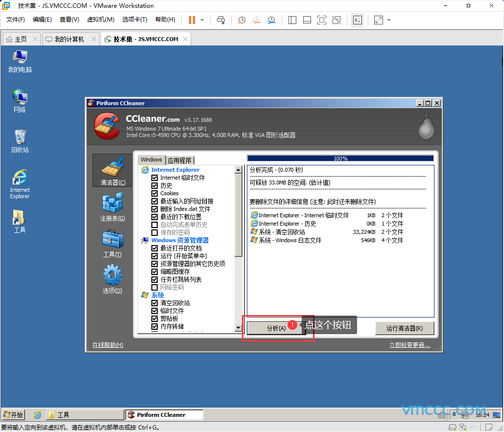Enable the 网络密码 checkbox
504x432 pixels.
click(x=155, y=287)
